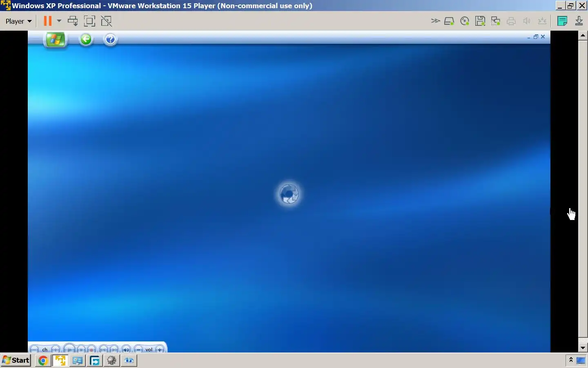Click the Media Center play button
This screenshot has height=368, width=588.
pos(70,349)
